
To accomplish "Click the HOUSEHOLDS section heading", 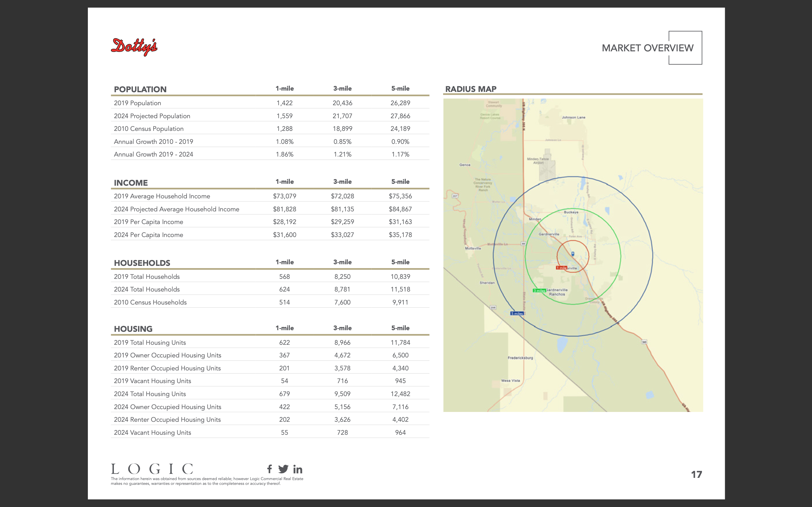I will coord(142,263).
